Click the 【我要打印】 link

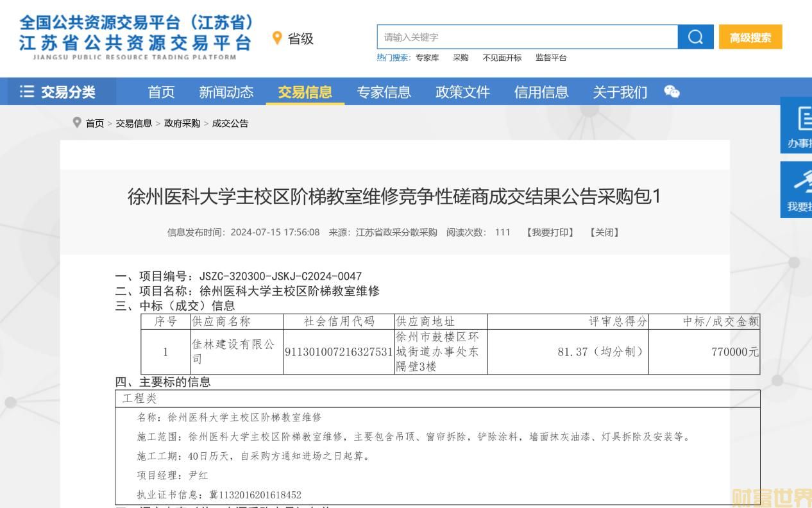click(x=550, y=232)
